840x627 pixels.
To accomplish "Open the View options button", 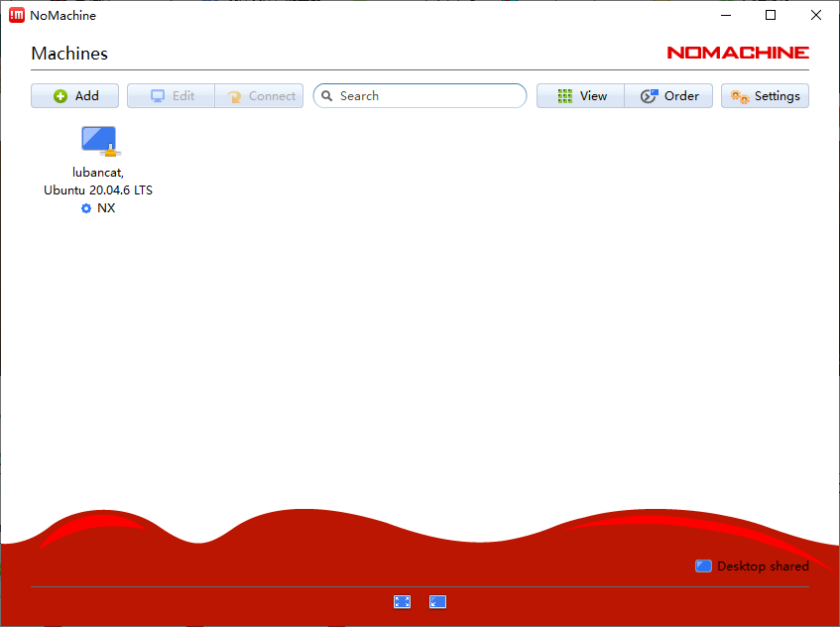I will (581, 96).
